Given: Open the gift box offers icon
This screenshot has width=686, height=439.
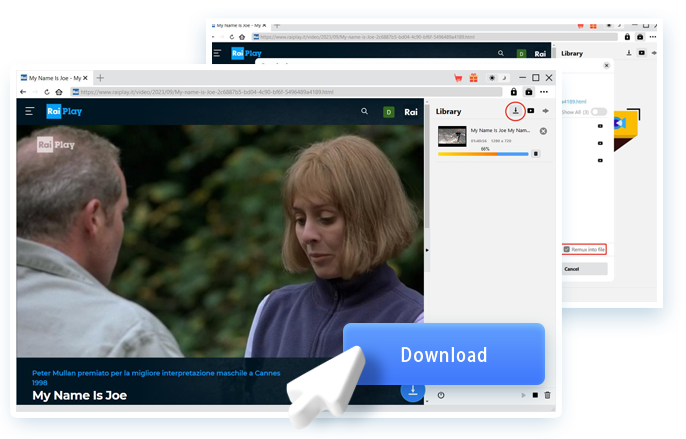Looking at the screenshot, I should point(473,78).
